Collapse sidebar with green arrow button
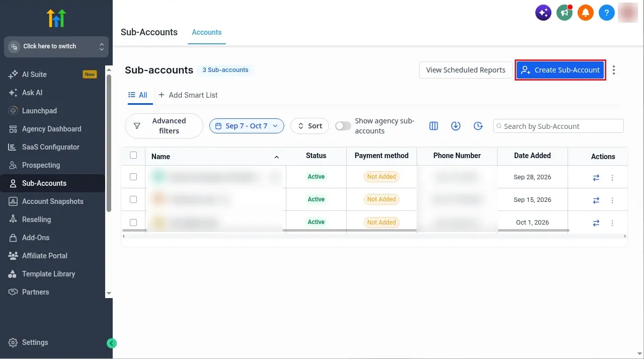Viewport: 644px width, 359px height. 112,343
